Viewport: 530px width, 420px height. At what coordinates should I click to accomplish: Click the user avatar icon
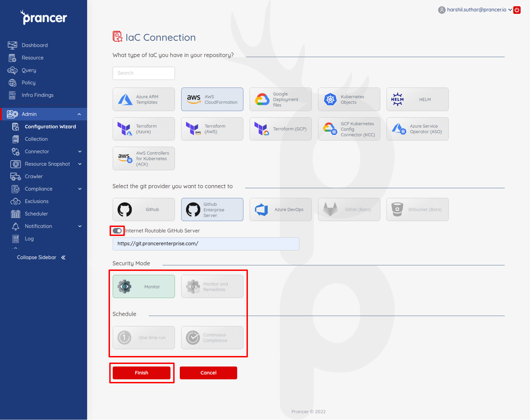point(442,10)
